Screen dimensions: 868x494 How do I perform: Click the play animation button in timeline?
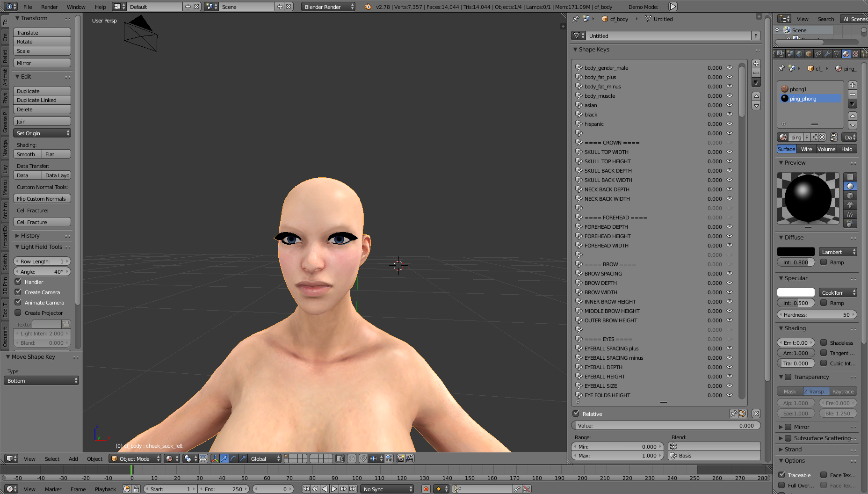click(x=334, y=489)
